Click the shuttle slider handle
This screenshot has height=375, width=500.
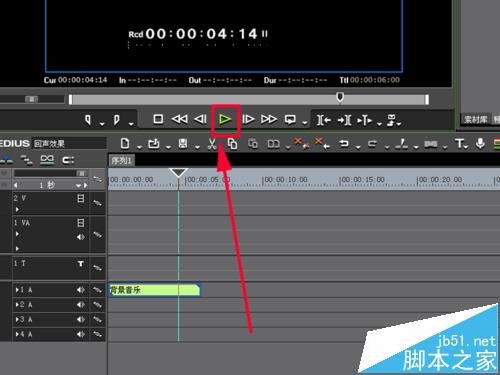32,99
